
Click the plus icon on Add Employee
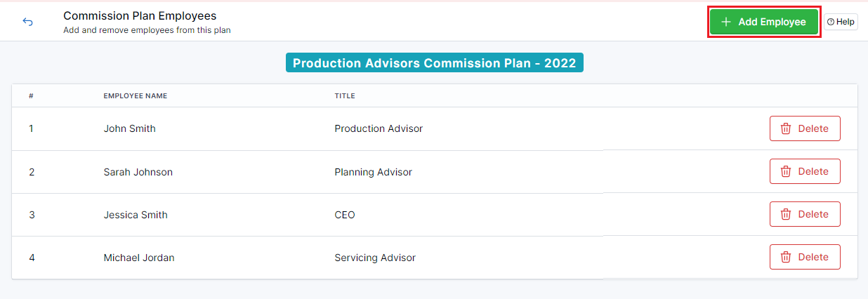(726, 22)
